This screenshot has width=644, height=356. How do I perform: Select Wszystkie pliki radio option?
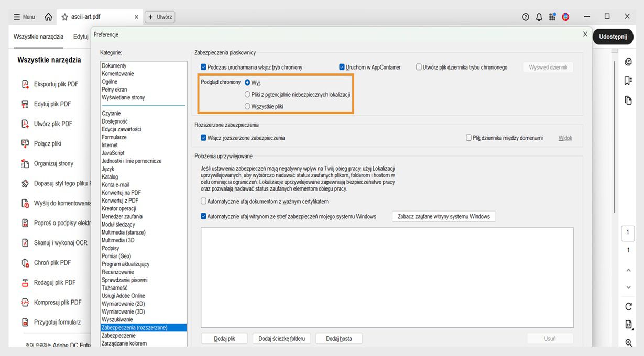[x=247, y=106]
